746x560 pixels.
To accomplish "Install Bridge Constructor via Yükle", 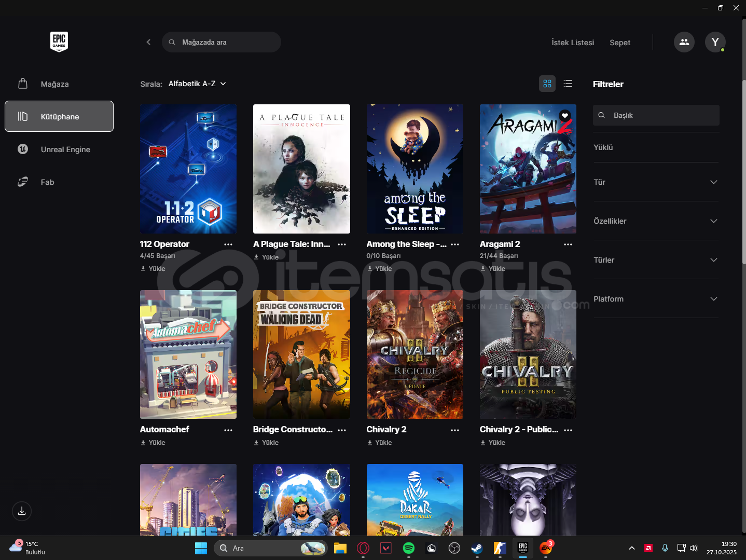I will pos(266,443).
